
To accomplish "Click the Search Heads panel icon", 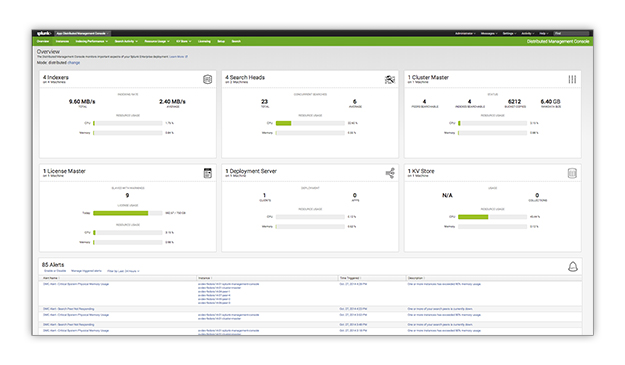I will (x=390, y=79).
